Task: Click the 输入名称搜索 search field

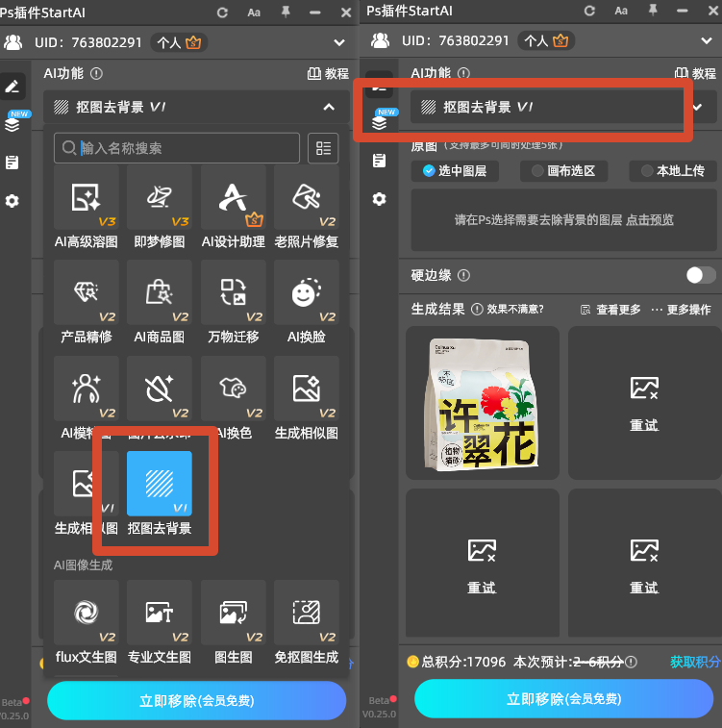Action: tap(177, 148)
